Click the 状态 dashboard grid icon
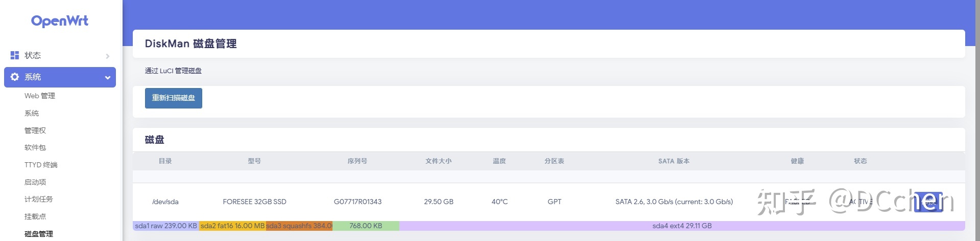980x241 pixels. 15,55
